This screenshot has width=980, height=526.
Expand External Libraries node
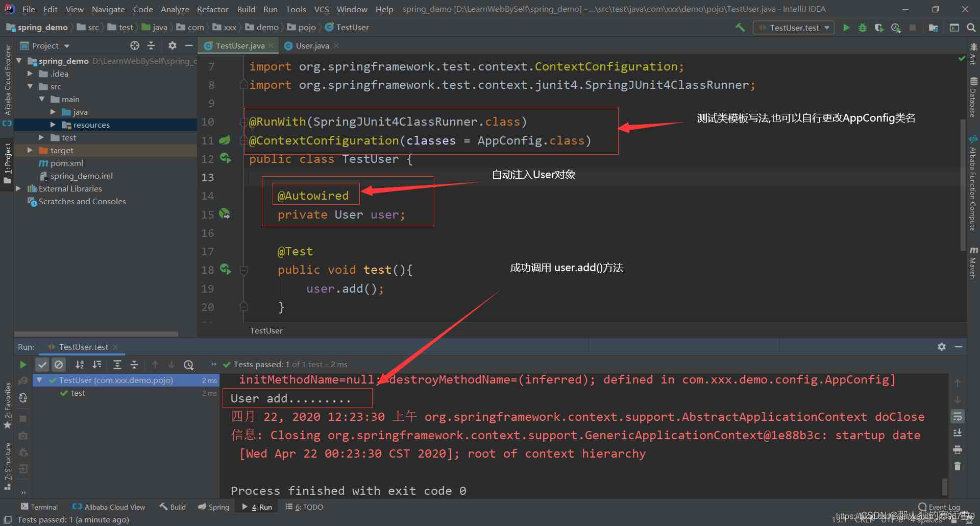pos(19,188)
